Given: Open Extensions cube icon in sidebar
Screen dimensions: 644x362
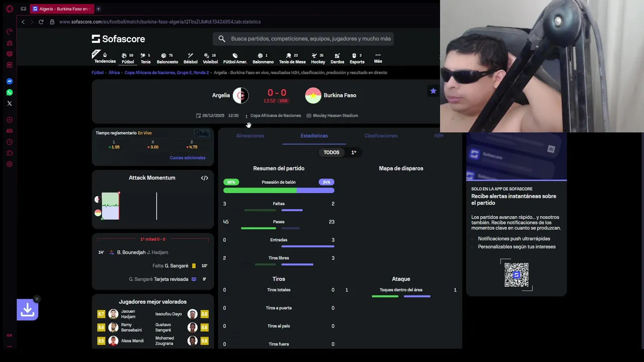Looking at the screenshot, I should coord(9,153).
